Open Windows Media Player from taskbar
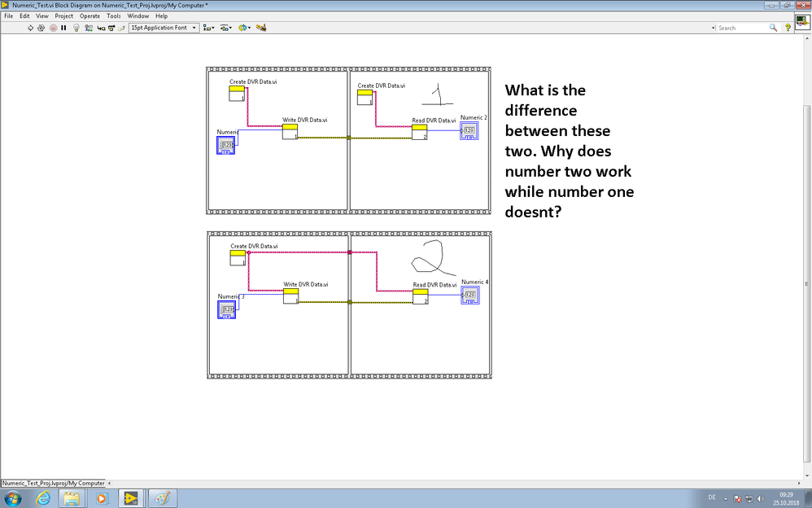 102,499
